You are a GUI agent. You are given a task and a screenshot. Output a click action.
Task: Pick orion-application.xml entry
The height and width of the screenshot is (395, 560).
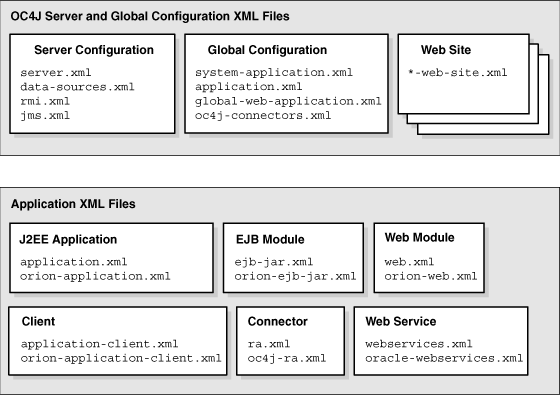[95, 276]
